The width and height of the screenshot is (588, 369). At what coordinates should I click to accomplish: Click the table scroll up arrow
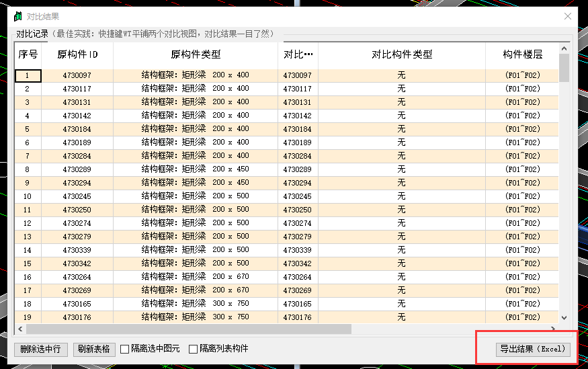pyautogui.click(x=564, y=49)
